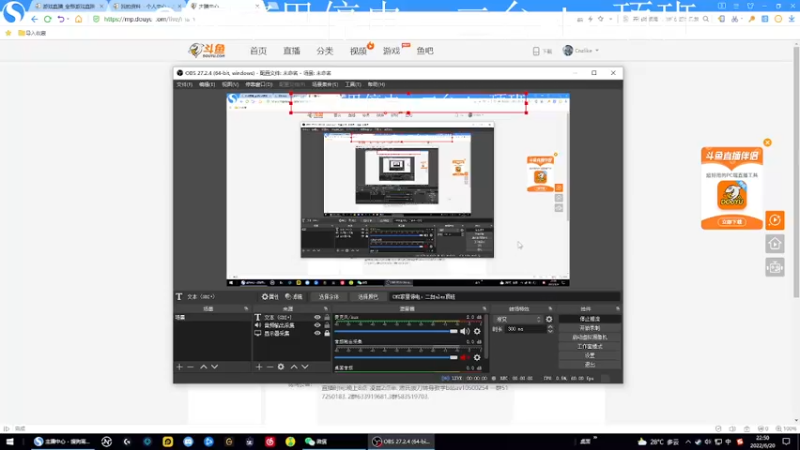800x450 pixels.
Task: Move the scene down with arrow
Action: [x=214, y=367]
